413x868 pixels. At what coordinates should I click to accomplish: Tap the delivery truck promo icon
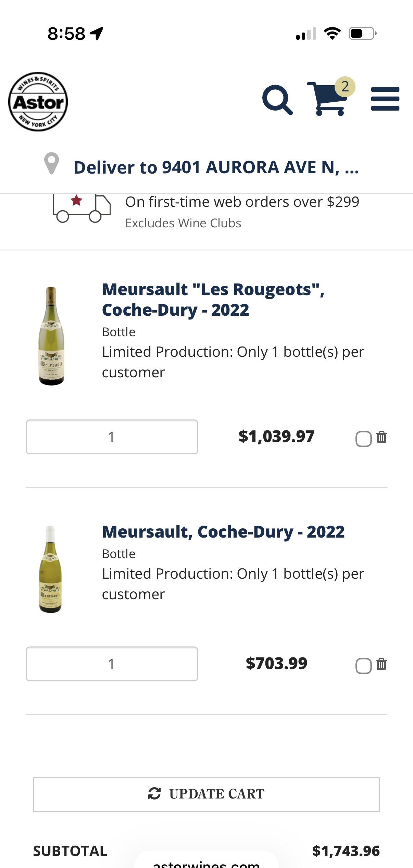coord(82,208)
